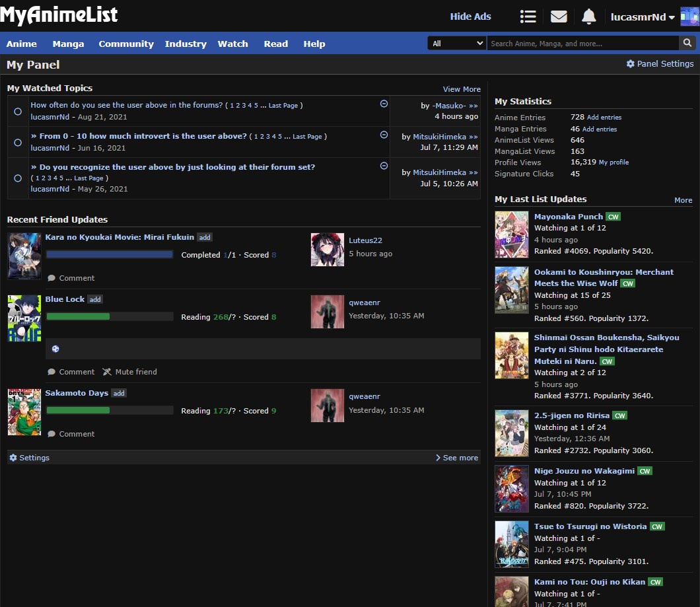Select radio for 'Do you recognize the user' topic
This screenshot has height=607, width=700.
click(17, 178)
